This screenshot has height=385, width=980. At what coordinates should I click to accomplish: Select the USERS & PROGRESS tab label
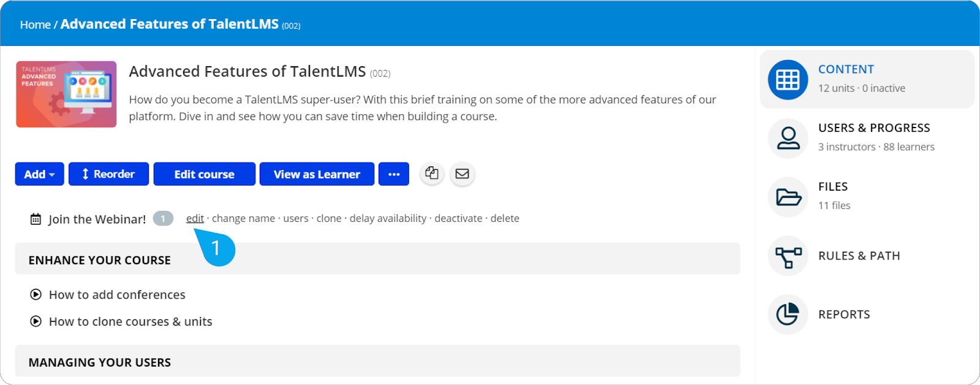coord(874,128)
